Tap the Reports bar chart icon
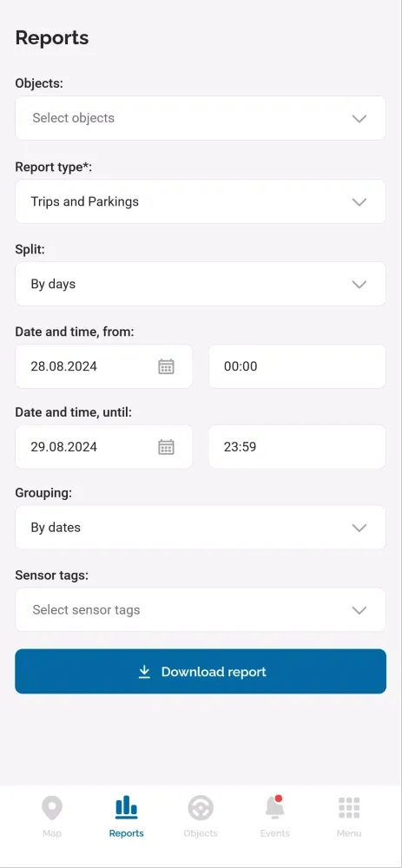The width and height of the screenshot is (402, 868). click(x=126, y=807)
